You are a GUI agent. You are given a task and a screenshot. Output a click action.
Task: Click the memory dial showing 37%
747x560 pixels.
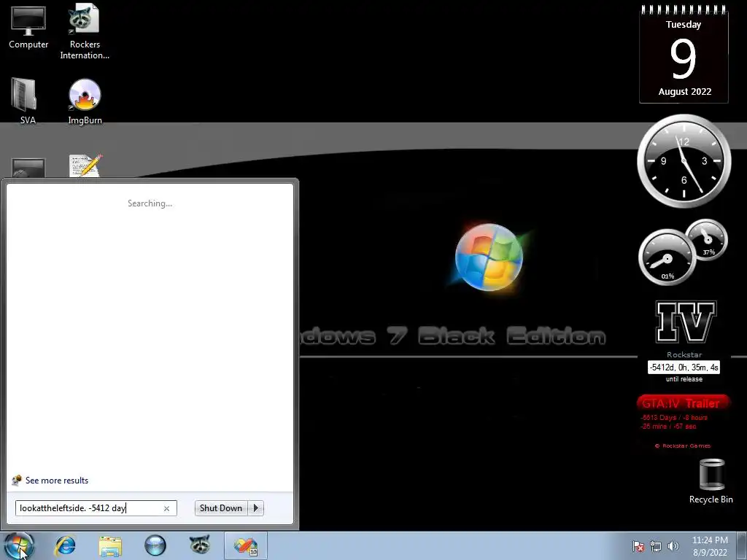coord(707,239)
